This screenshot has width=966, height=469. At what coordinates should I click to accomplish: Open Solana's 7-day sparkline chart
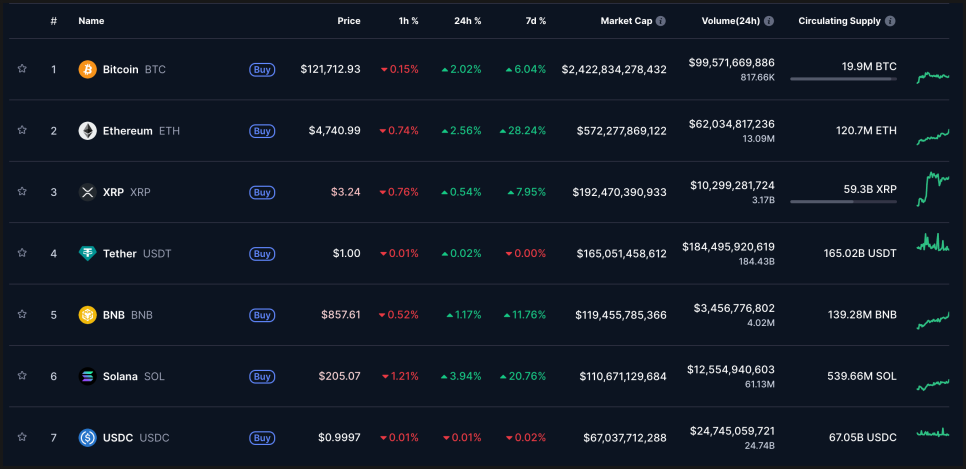[933, 385]
